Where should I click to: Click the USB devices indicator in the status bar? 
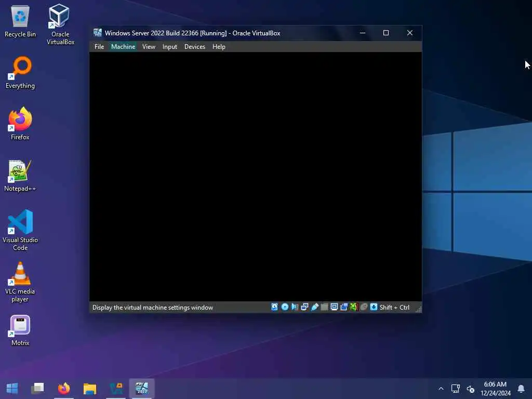click(314, 307)
